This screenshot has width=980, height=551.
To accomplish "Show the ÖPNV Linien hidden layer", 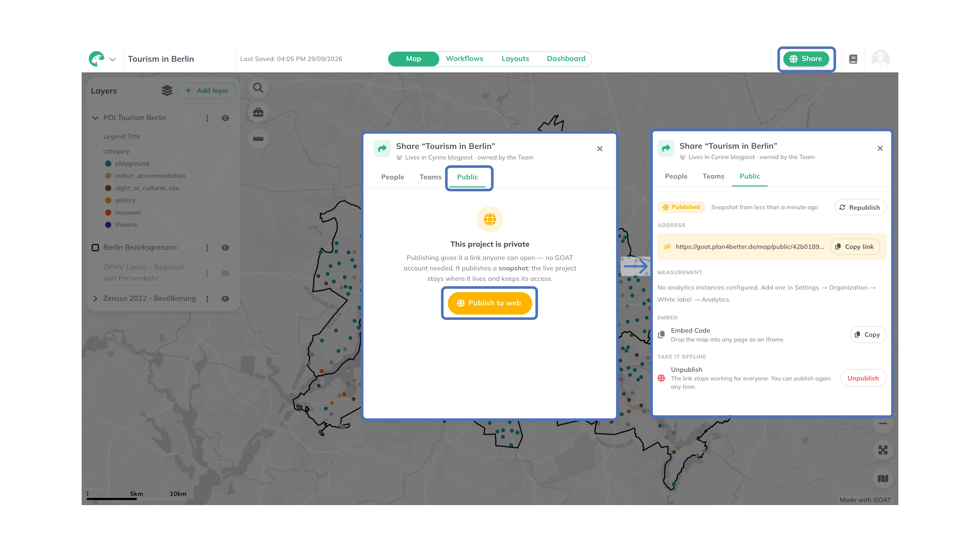I will [225, 273].
